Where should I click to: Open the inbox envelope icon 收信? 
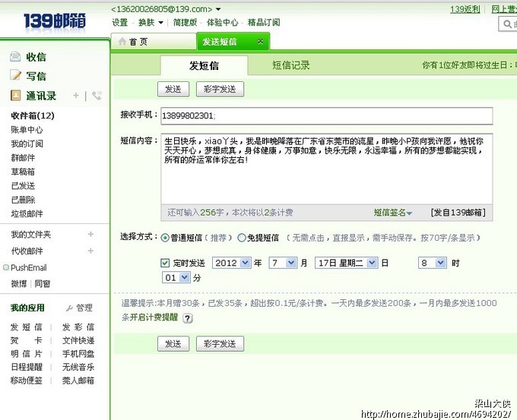[x=15, y=57]
